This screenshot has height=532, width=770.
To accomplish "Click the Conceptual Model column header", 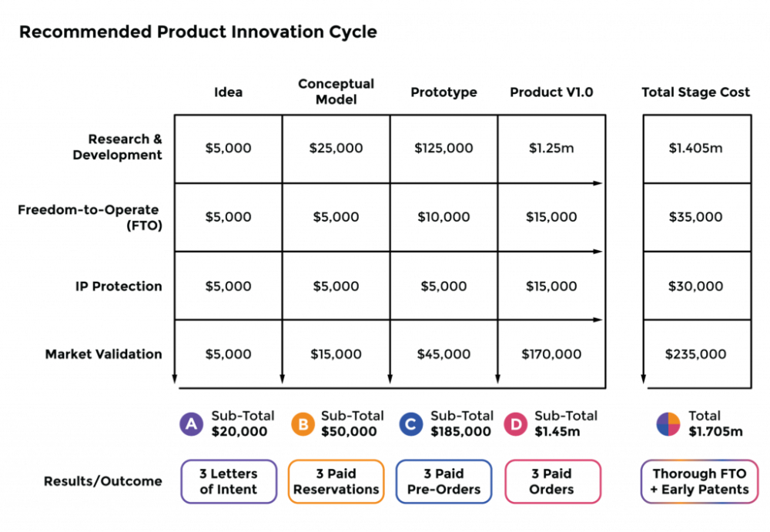I will 336,92.
